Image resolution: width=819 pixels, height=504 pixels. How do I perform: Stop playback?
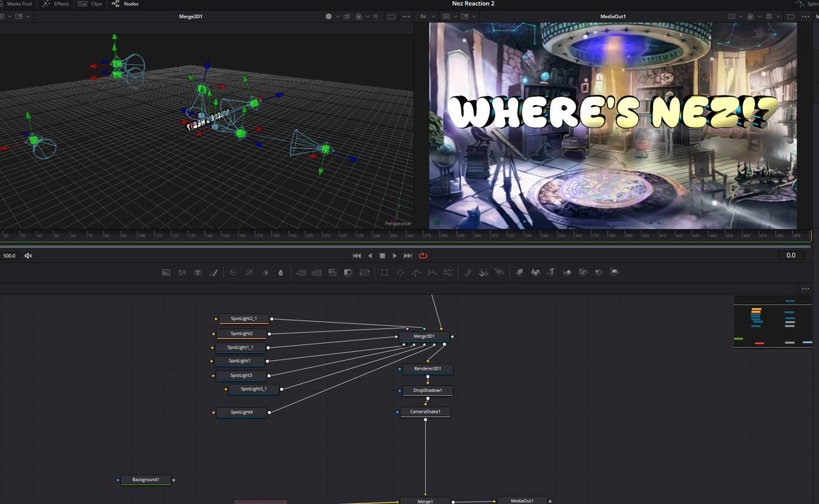(382, 256)
